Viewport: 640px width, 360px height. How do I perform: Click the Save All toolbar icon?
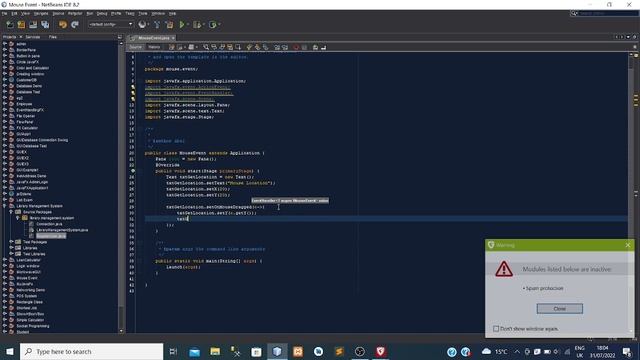[45, 25]
